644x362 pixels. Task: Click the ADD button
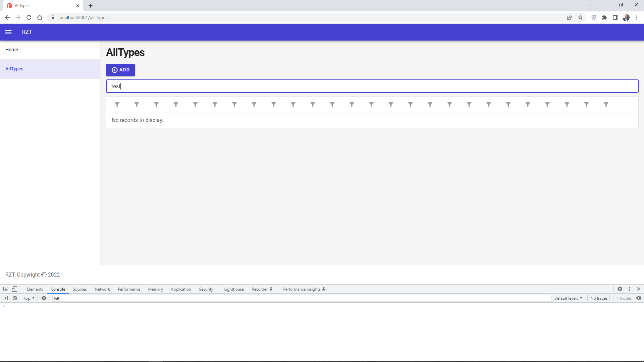tap(120, 70)
